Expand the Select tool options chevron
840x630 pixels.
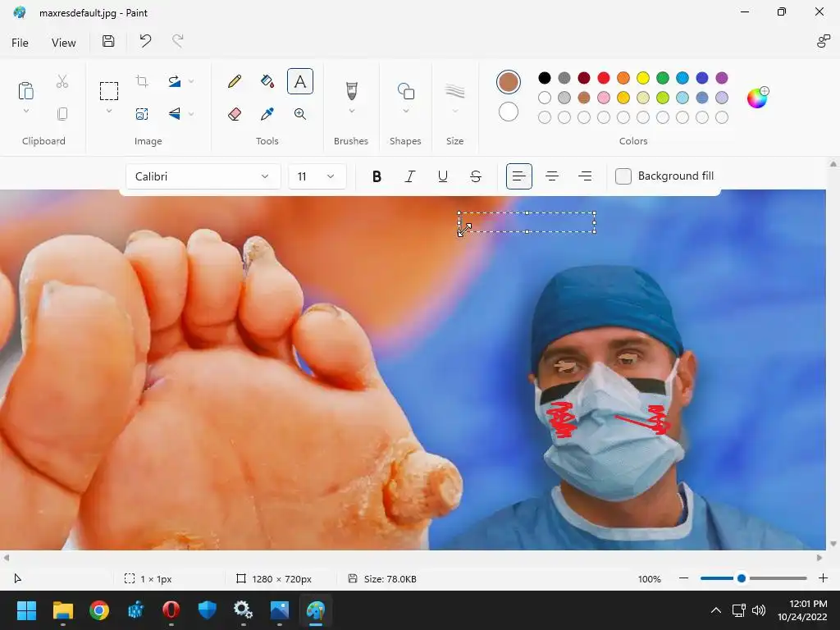(x=109, y=111)
